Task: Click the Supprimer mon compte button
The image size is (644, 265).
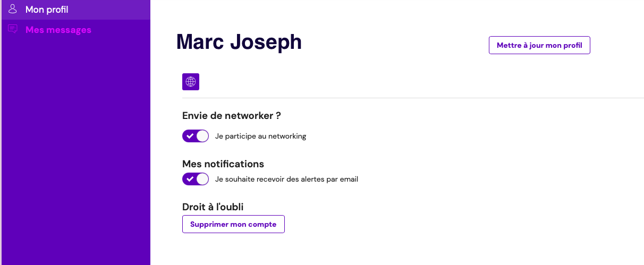Action: [x=233, y=224]
